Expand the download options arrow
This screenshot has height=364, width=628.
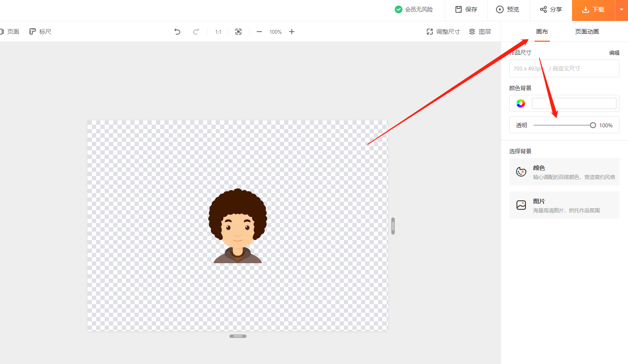point(622,9)
